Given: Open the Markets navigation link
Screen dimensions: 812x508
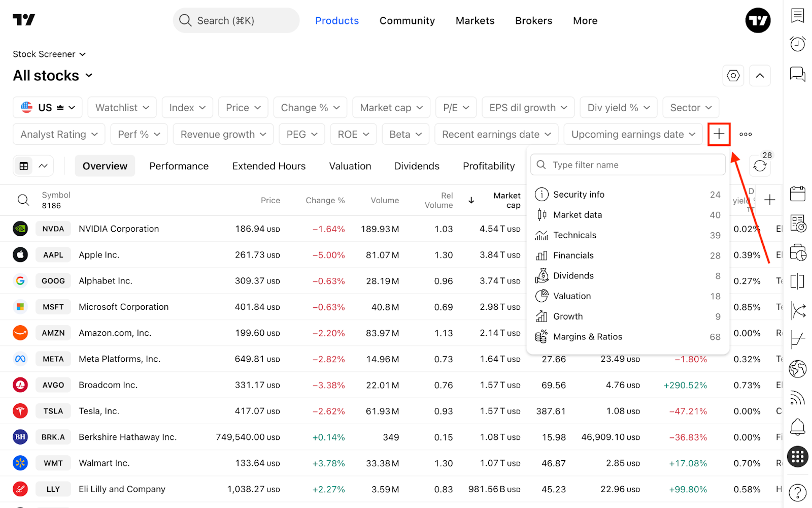Looking at the screenshot, I should pos(475,21).
